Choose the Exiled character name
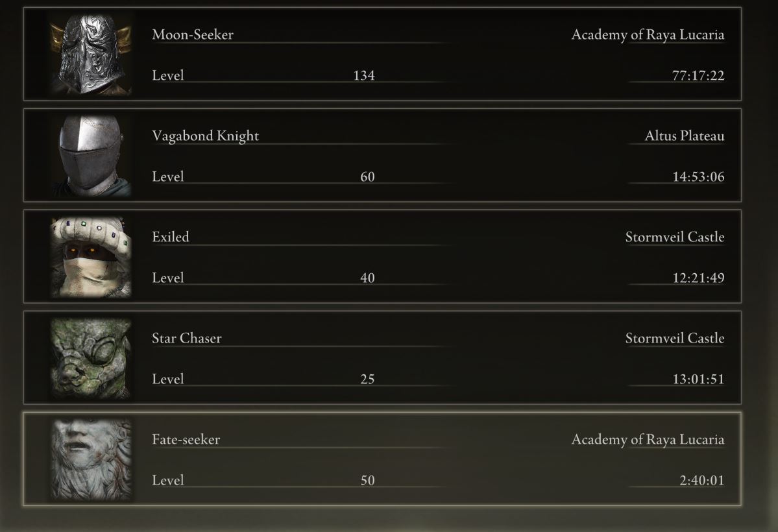 coord(171,237)
